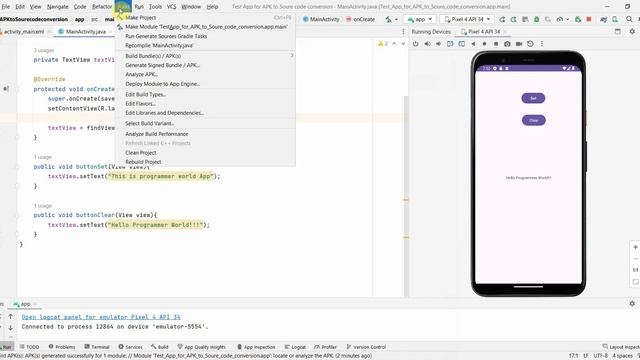Choose Clean Project menu item

point(205,153)
